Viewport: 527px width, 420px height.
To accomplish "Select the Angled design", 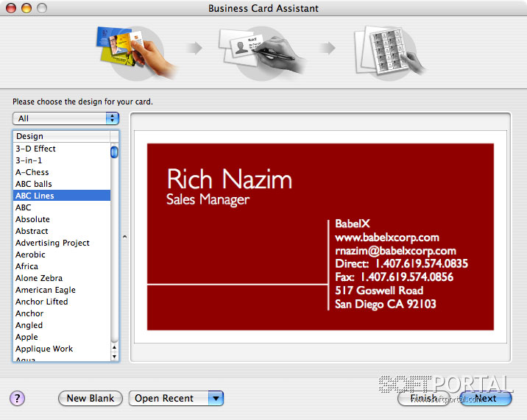I will tap(62, 325).
